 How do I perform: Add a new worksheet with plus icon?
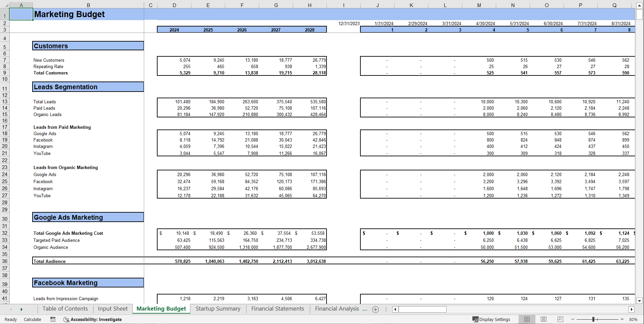[375, 309]
